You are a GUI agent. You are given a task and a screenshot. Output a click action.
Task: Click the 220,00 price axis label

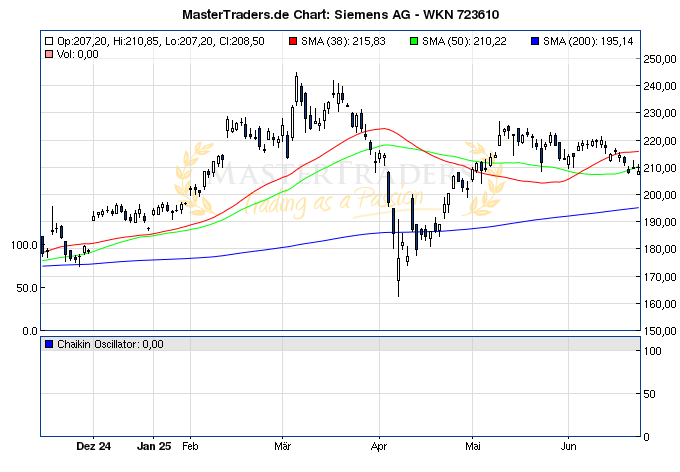660,141
